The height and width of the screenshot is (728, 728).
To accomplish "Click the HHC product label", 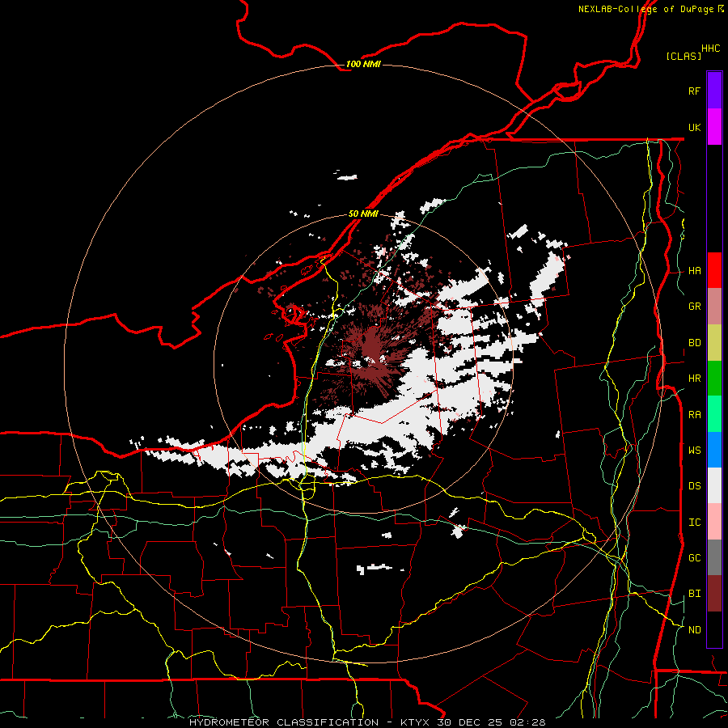I will point(710,49).
